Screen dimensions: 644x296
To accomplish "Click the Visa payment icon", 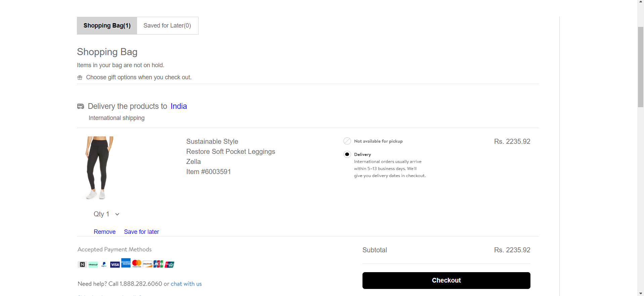I will click(115, 264).
